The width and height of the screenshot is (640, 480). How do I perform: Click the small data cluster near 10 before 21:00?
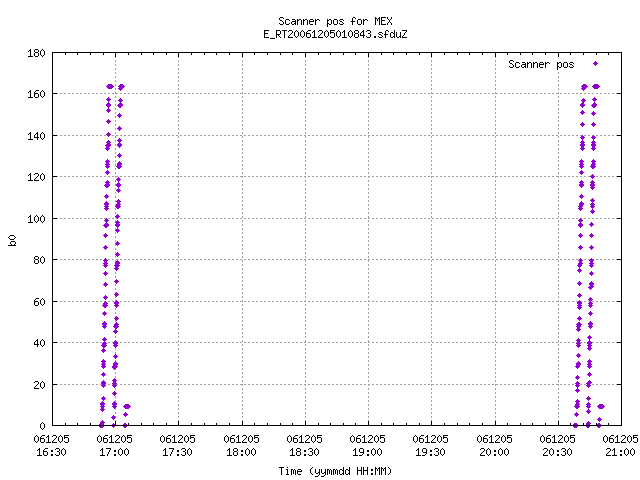600,407
